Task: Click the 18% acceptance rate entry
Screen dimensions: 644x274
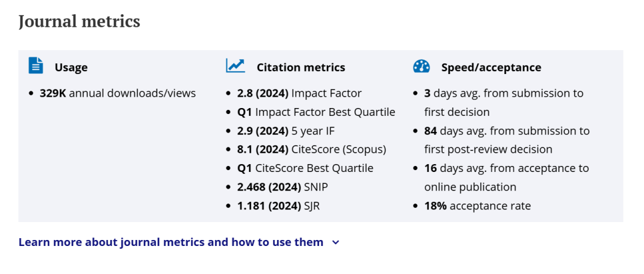Action: click(x=478, y=206)
